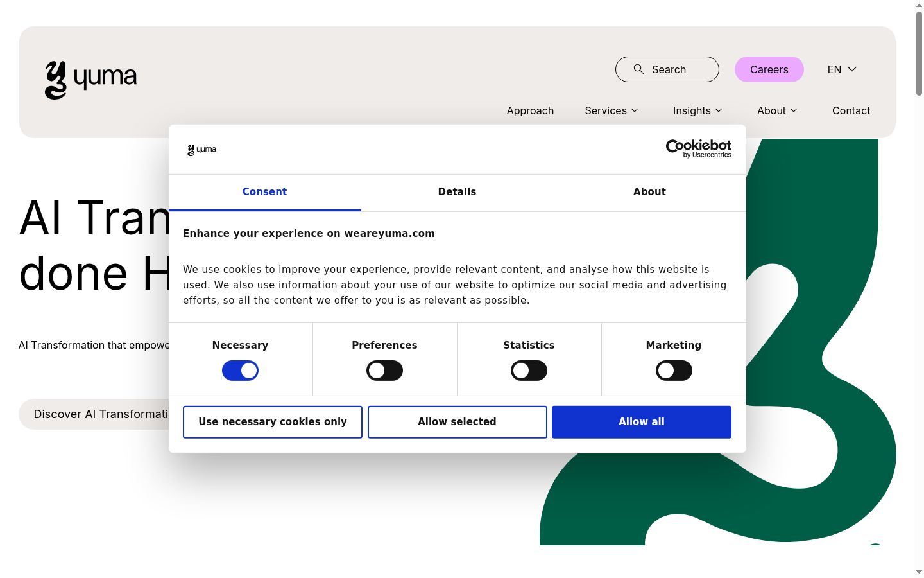This screenshot has height=578, width=924.
Task: Click the page vertical scrollbar thumb
Action: 919,53
